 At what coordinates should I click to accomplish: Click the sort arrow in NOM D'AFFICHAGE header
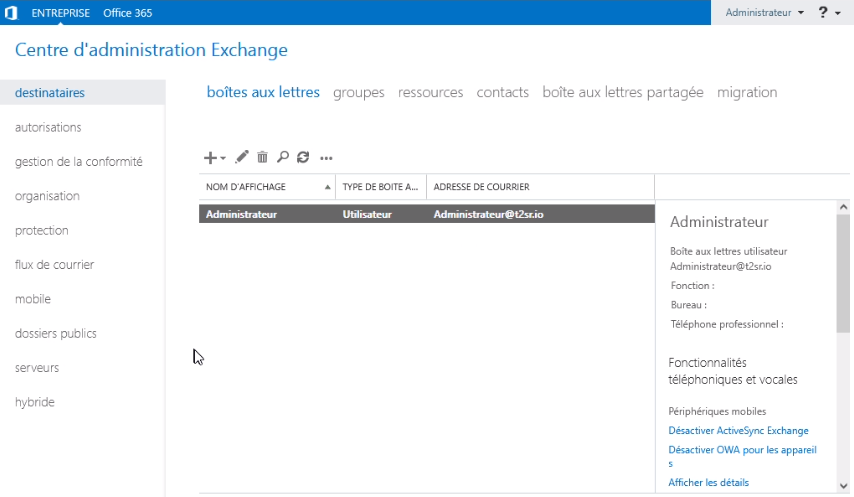coord(327,187)
